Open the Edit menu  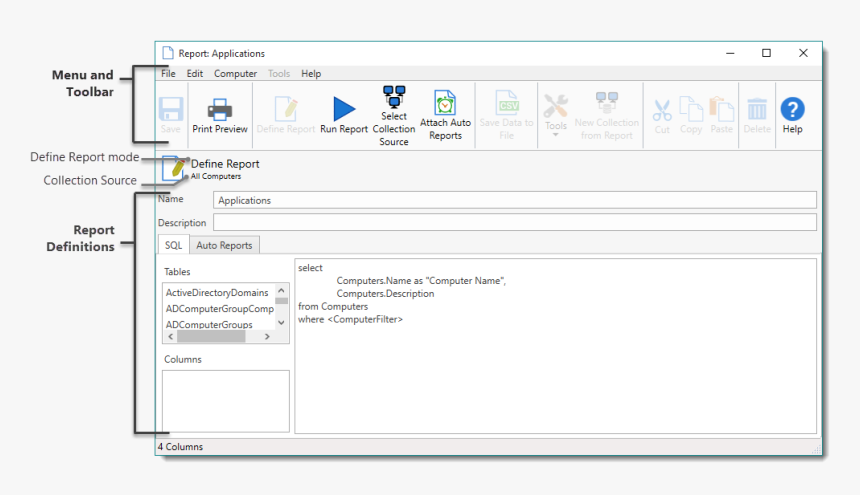click(x=195, y=74)
